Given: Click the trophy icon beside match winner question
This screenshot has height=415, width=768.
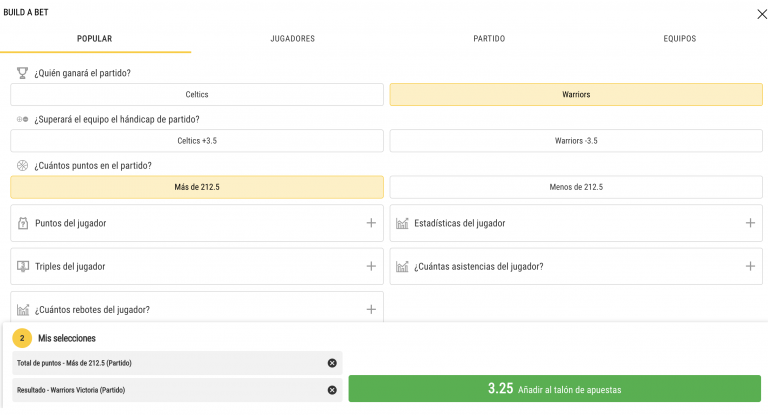Looking at the screenshot, I should point(22,73).
